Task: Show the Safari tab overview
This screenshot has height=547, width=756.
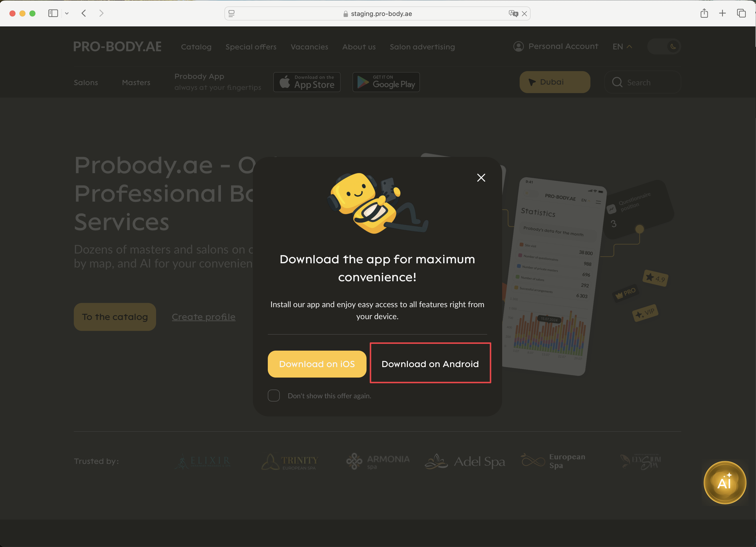Action: (741, 13)
